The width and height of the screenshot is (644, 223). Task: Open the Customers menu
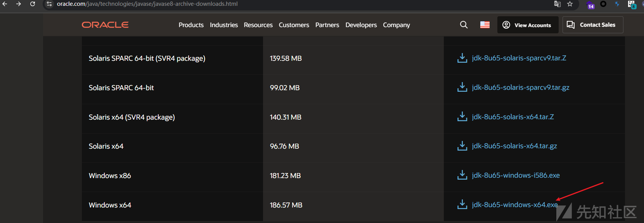pyautogui.click(x=294, y=25)
